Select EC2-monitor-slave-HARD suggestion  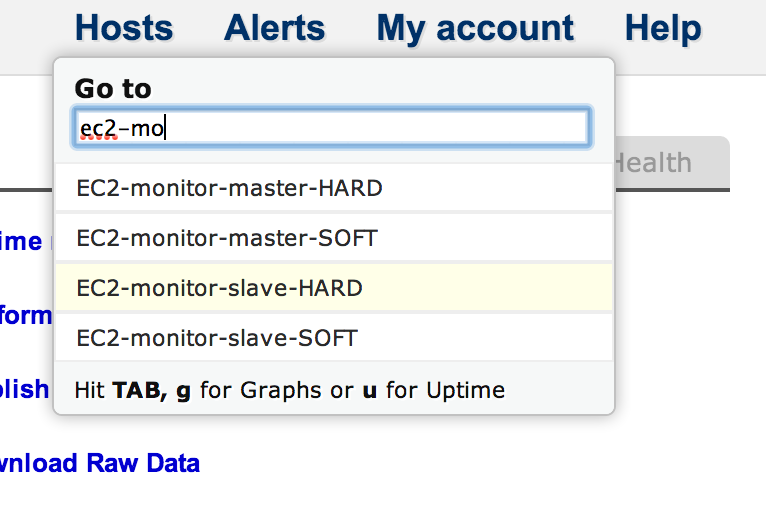334,288
